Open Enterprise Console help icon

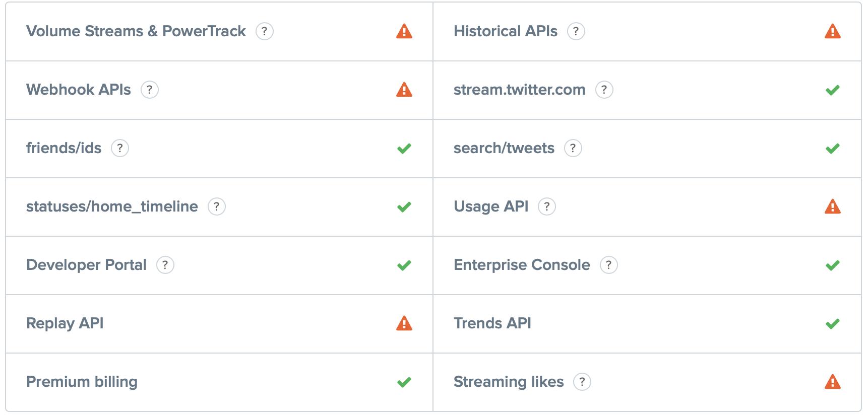(x=608, y=265)
